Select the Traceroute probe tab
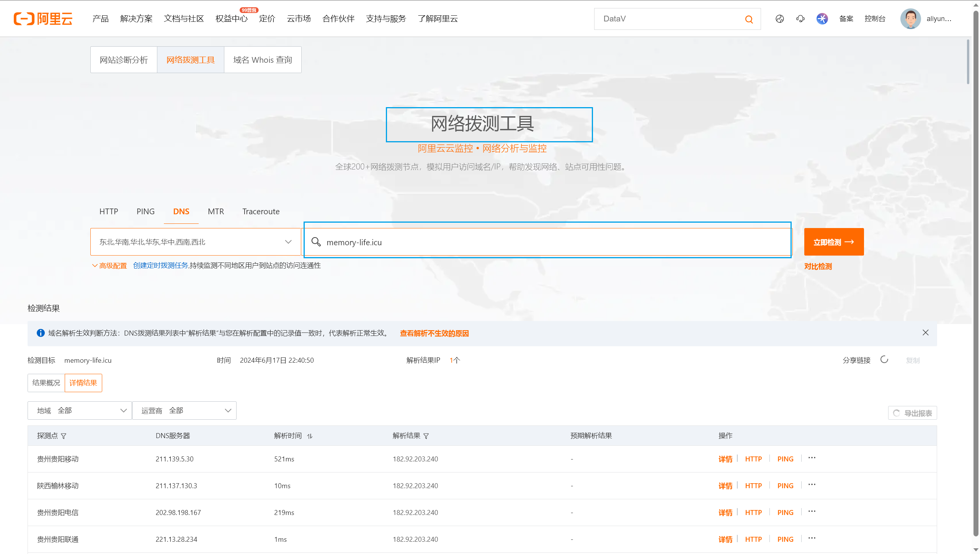Viewport: 980px width, 554px height. (x=261, y=212)
